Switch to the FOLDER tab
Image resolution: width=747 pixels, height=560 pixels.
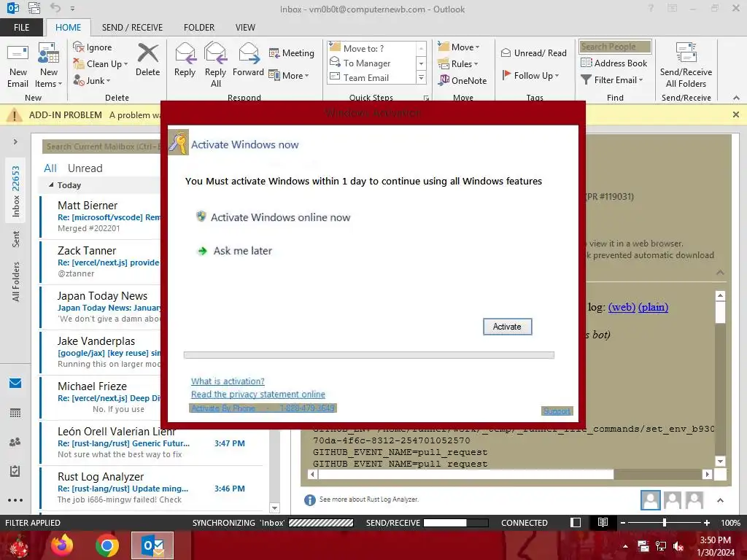click(x=199, y=28)
